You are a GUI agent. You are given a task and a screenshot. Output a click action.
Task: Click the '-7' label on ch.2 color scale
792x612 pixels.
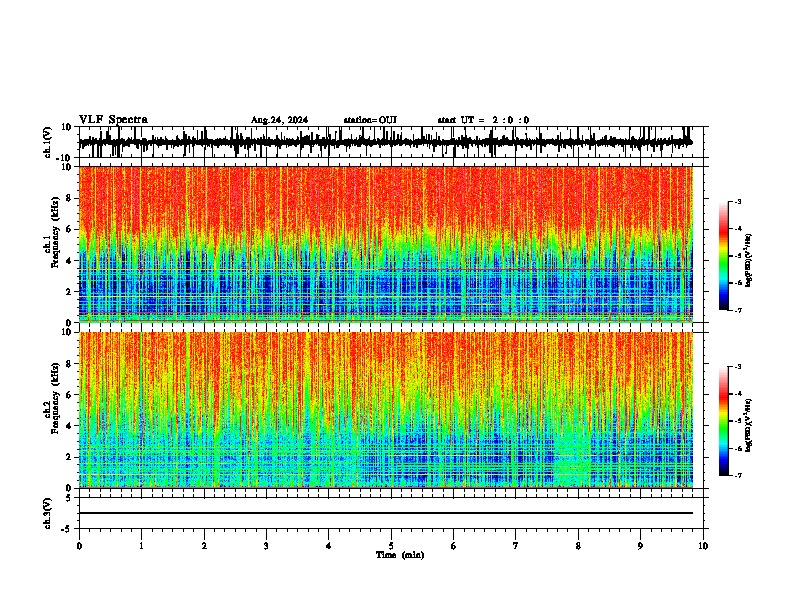[737, 476]
